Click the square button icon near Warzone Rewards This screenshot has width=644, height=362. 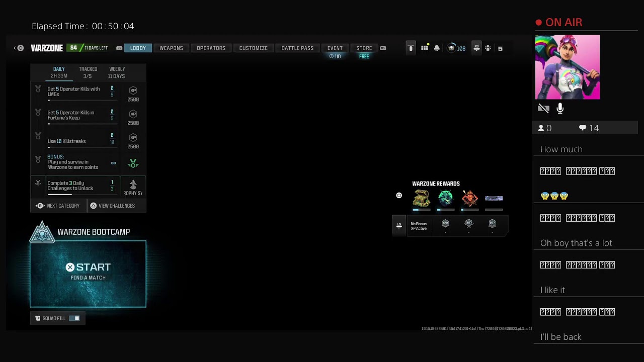pyautogui.click(x=399, y=196)
